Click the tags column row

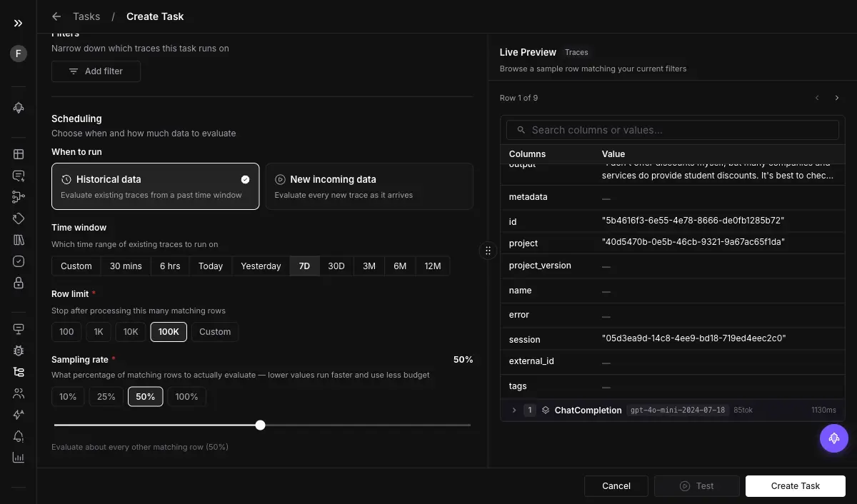[x=672, y=386]
